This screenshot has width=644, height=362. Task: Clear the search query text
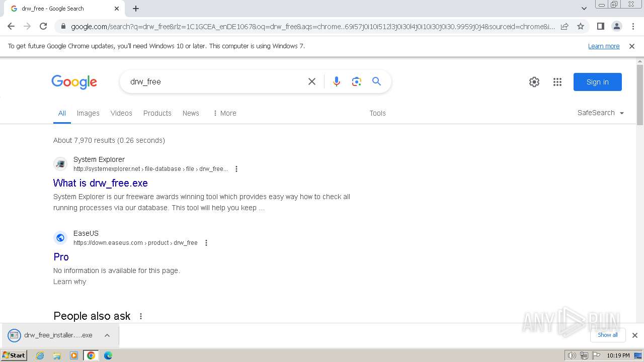(312, 81)
